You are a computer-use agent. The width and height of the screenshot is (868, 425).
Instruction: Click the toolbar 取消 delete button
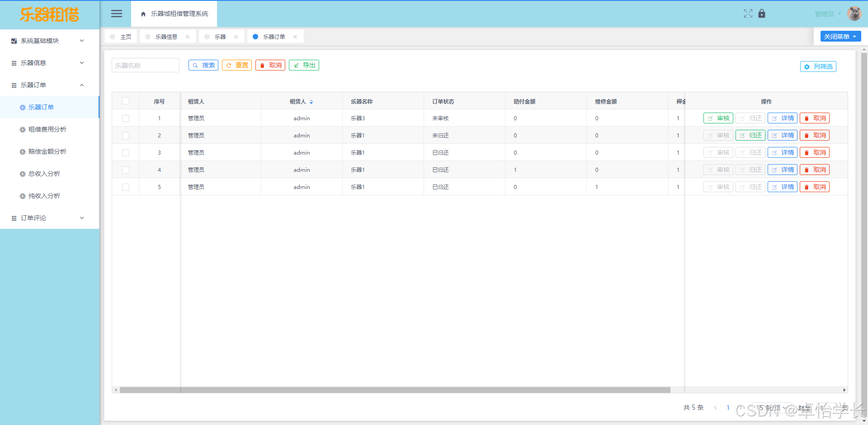(x=270, y=65)
